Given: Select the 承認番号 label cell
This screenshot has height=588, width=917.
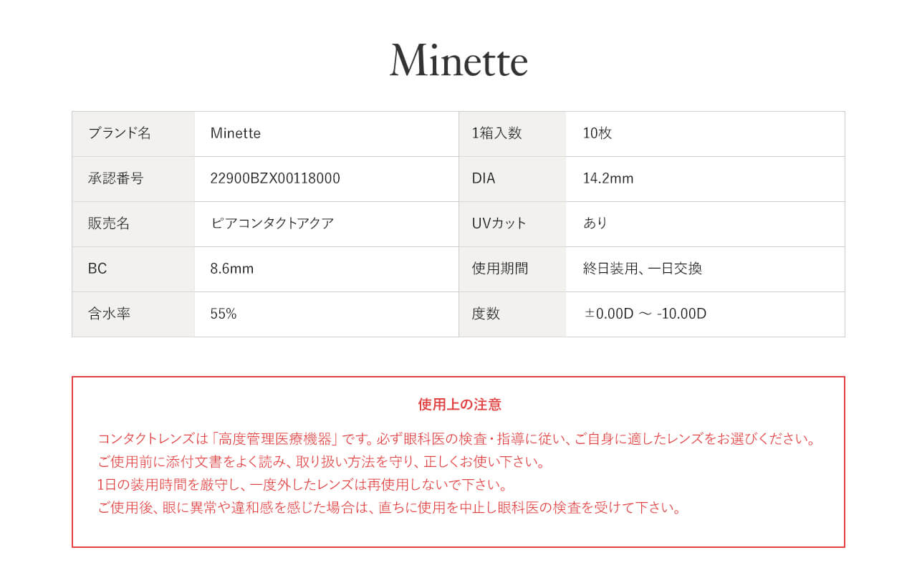Looking at the screenshot, I should 133,179.
